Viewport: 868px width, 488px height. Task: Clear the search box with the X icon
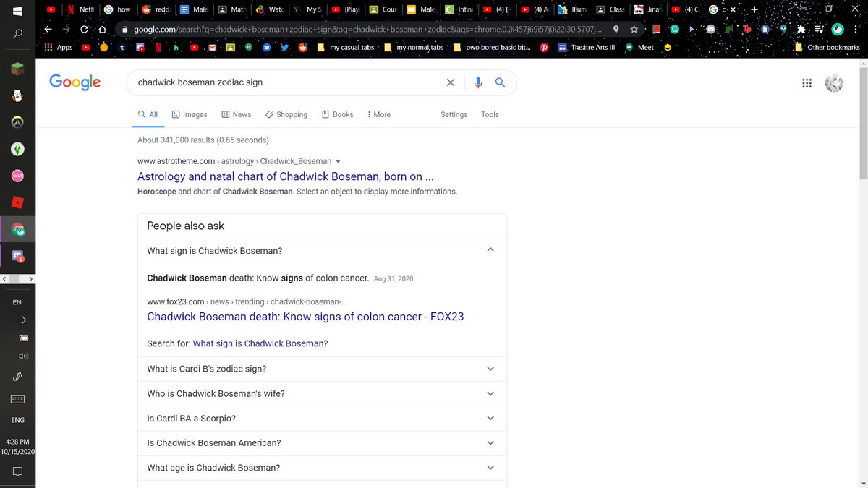[451, 82]
